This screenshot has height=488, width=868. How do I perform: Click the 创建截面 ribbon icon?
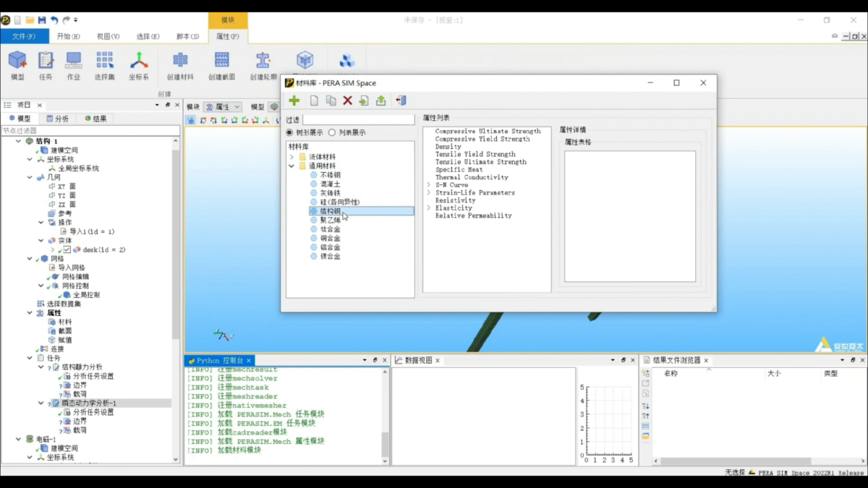(x=222, y=61)
